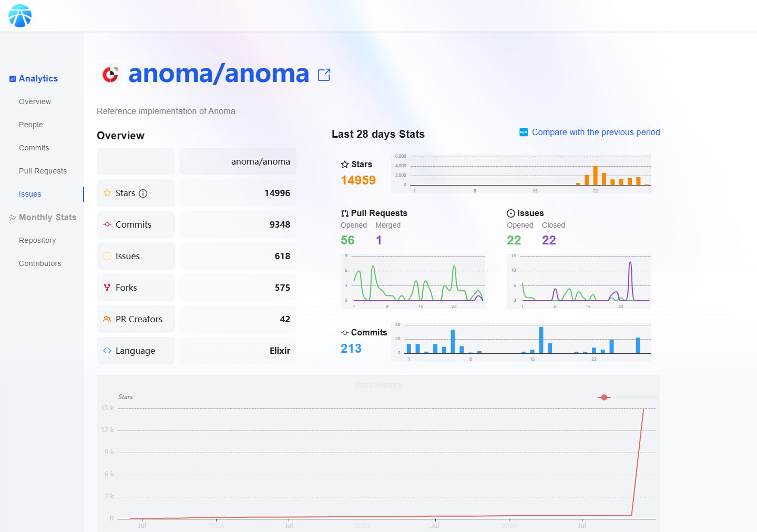Click the commit icon beside the Commits stats heading
757x532 pixels.
point(345,333)
